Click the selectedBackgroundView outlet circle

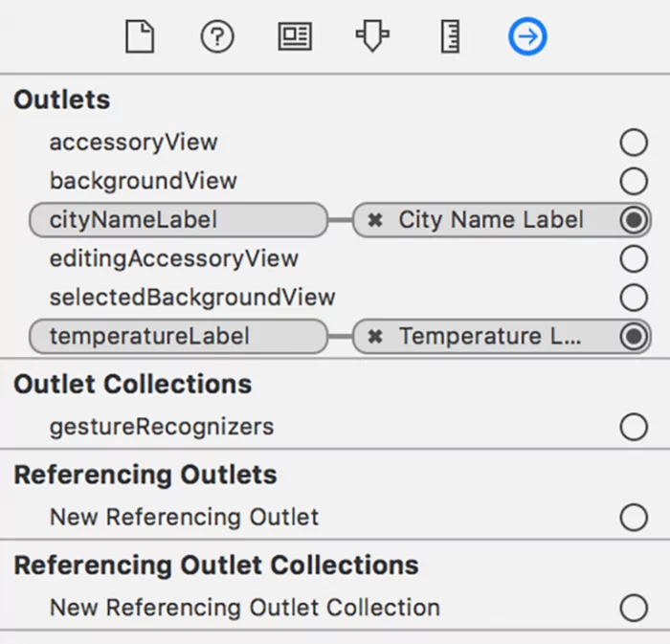coord(634,298)
